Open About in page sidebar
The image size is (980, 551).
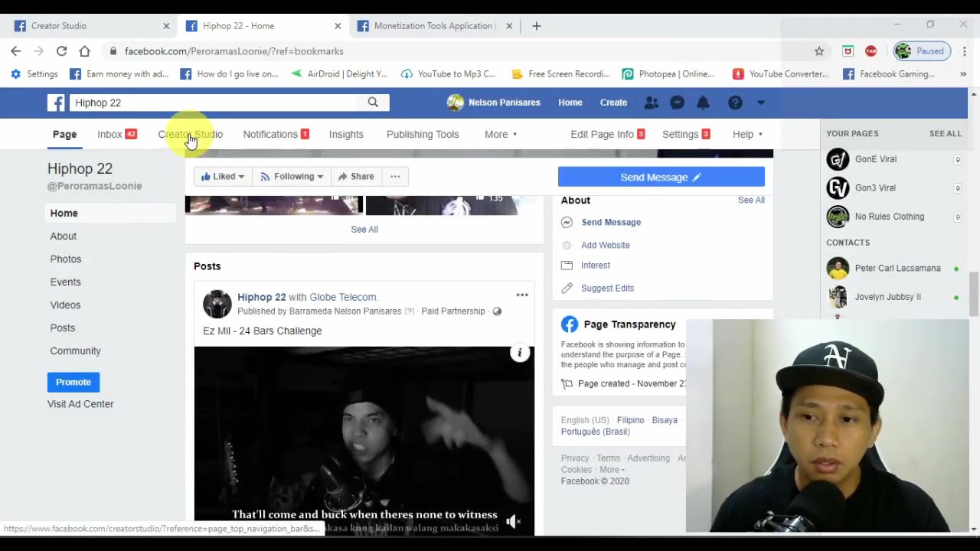(64, 236)
